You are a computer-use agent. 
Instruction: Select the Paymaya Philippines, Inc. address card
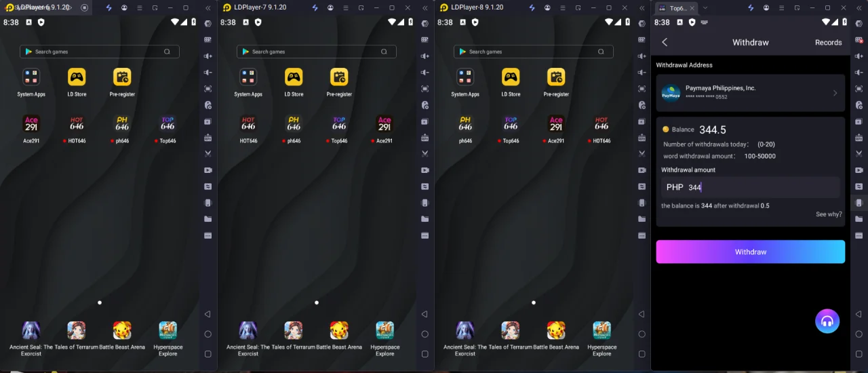point(750,93)
